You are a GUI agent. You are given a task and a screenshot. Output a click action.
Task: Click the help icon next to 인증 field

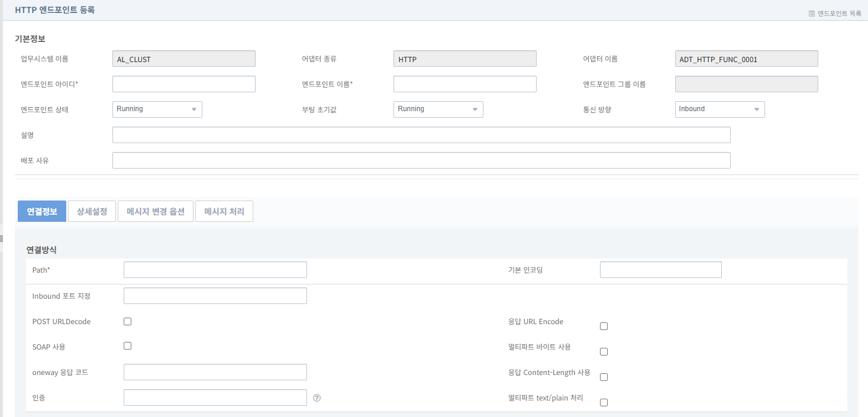[317, 398]
